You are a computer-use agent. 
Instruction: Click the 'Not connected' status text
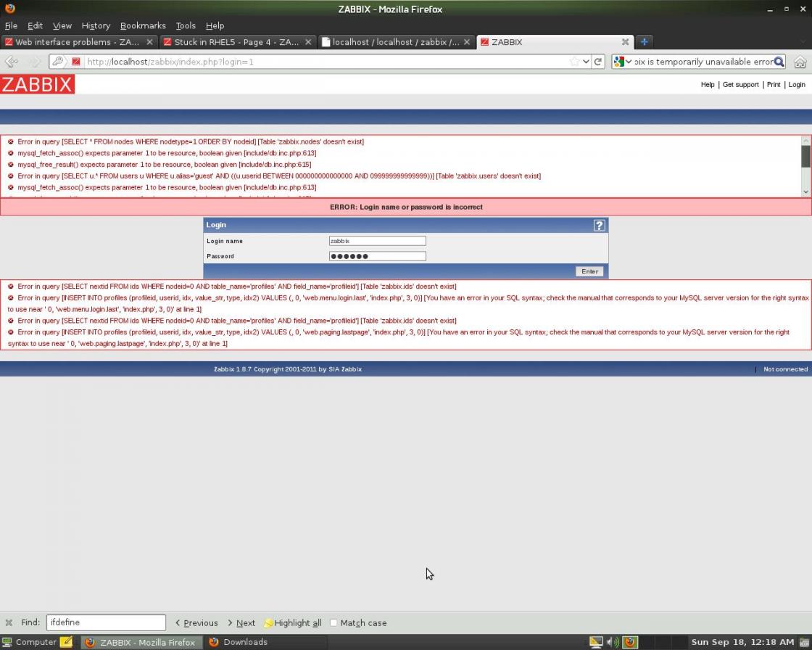[785, 369]
